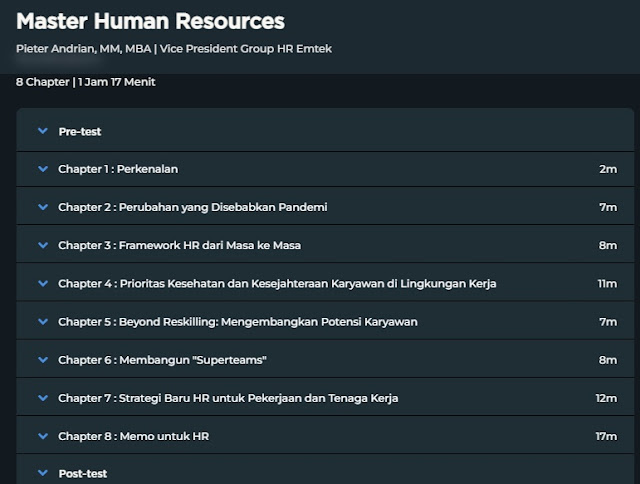Expand Chapter 8 Memo untuk HR chevron

click(x=42, y=435)
